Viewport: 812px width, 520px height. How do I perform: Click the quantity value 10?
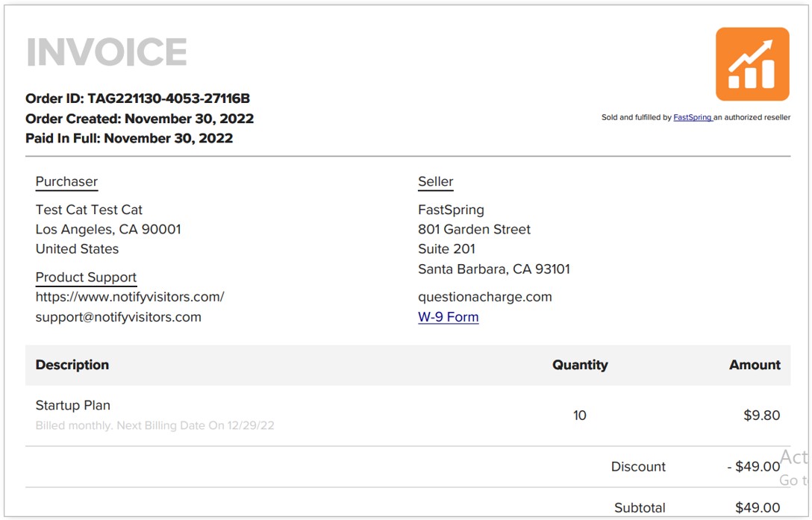tap(580, 416)
